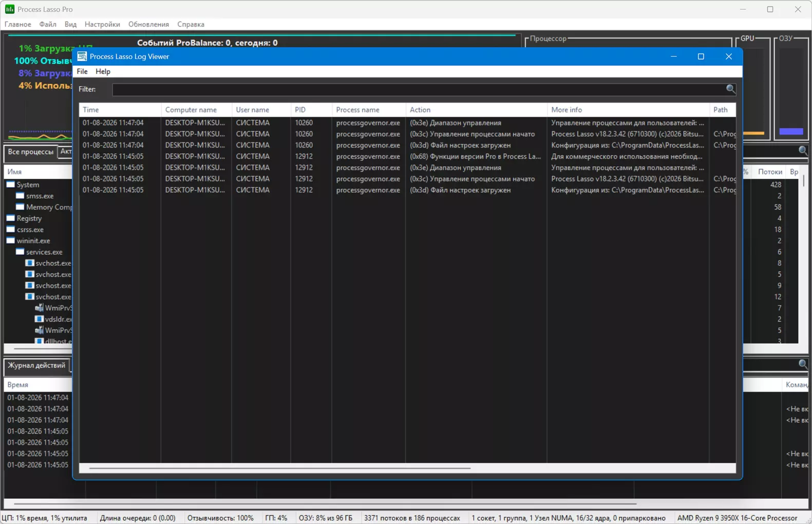The width and height of the screenshot is (812, 524).
Task: Select the Registry process icon
Action: click(10, 218)
